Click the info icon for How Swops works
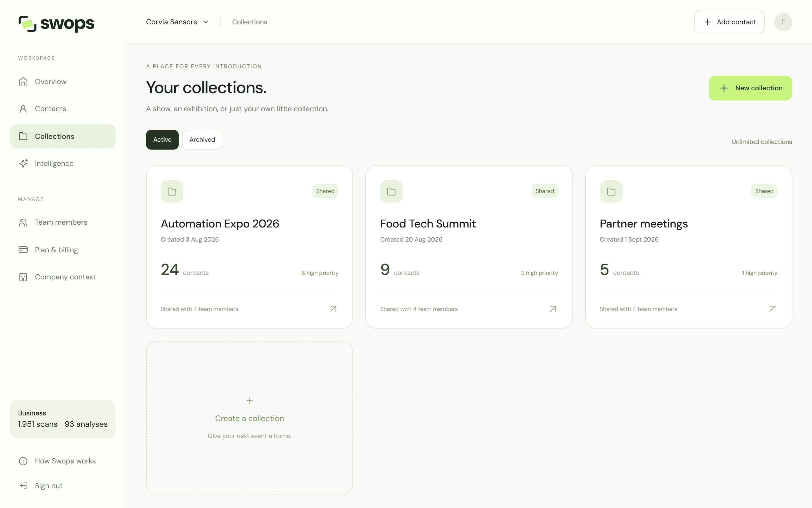Viewport: 812px width, 508px height. (x=23, y=461)
